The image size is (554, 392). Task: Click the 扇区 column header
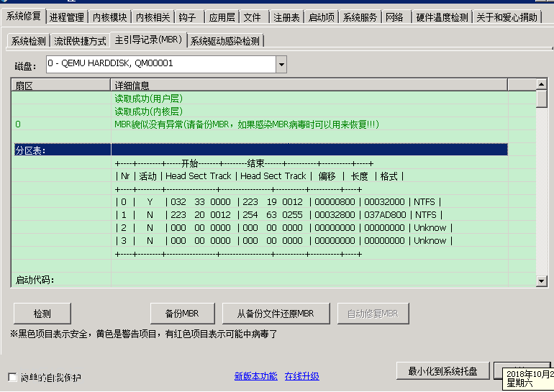[x=61, y=86]
